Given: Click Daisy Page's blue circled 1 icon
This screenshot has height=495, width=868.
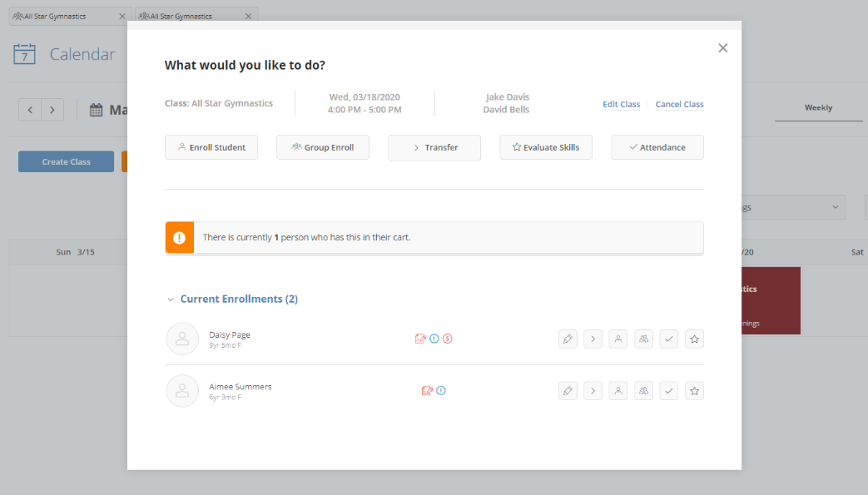Looking at the screenshot, I should coord(434,339).
